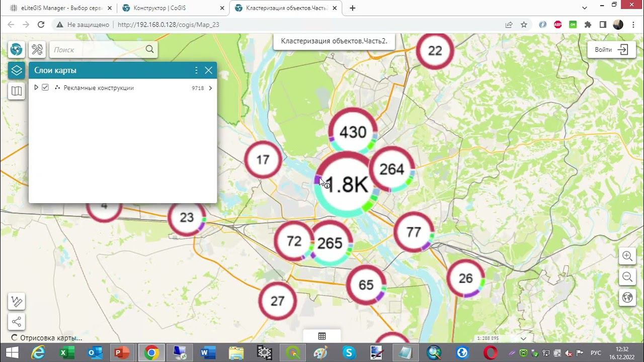The height and width of the screenshot is (362, 644).
Task: Zoom in with the plus magnifier button
Action: click(627, 256)
